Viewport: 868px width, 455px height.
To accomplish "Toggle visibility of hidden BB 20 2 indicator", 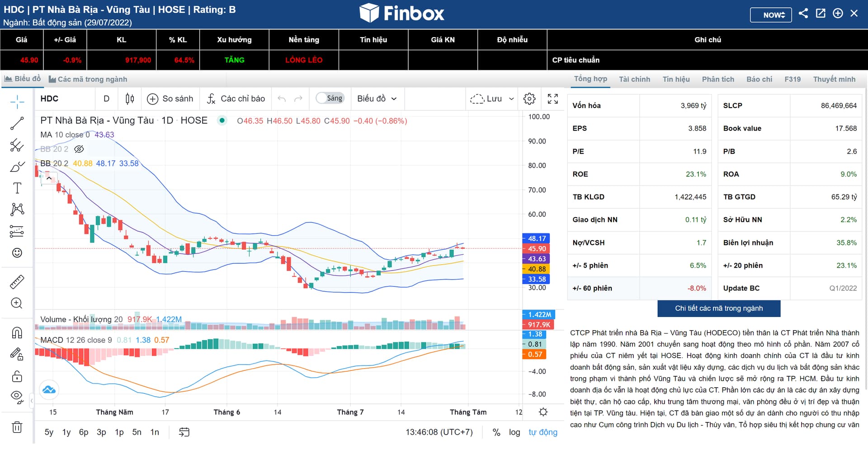I will pyautogui.click(x=79, y=149).
